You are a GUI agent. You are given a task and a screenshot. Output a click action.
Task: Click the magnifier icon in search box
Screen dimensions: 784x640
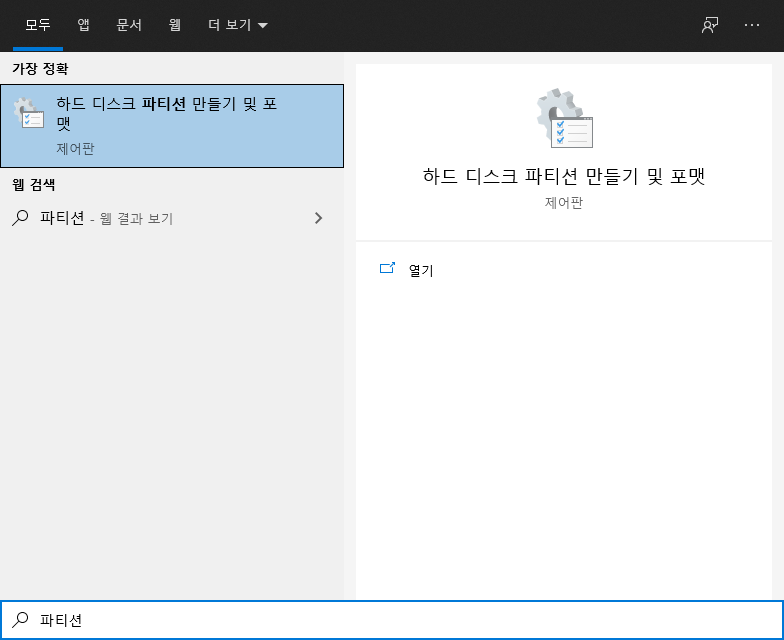click(x=20, y=620)
